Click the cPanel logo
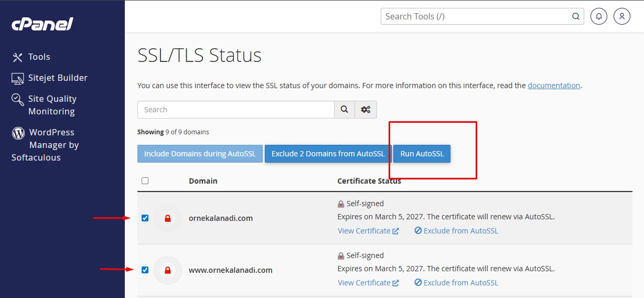The width and height of the screenshot is (644, 298). point(42,24)
